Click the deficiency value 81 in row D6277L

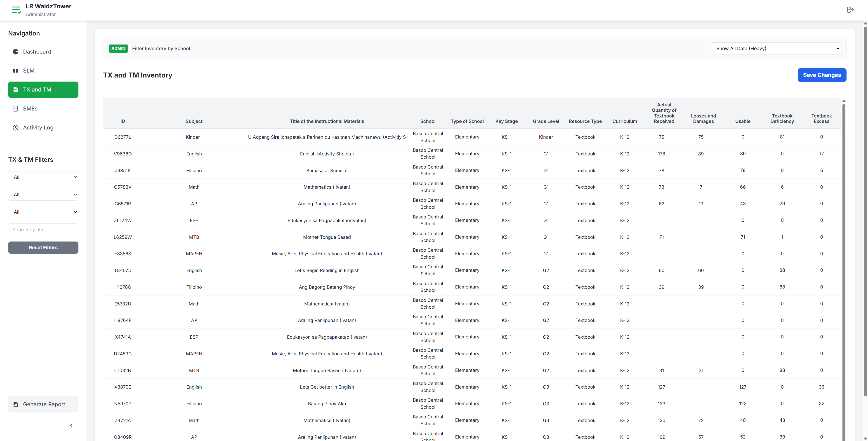tap(782, 137)
